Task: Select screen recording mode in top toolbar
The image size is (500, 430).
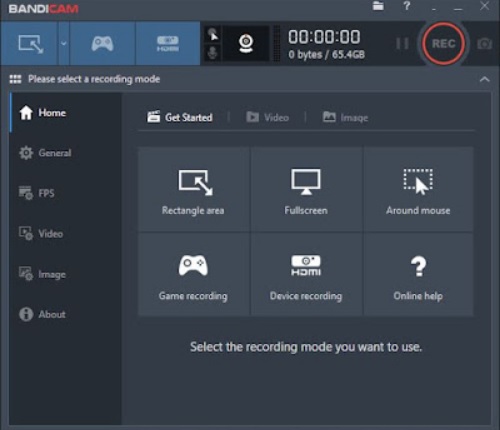Action: pyautogui.click(x=30, y=44)
